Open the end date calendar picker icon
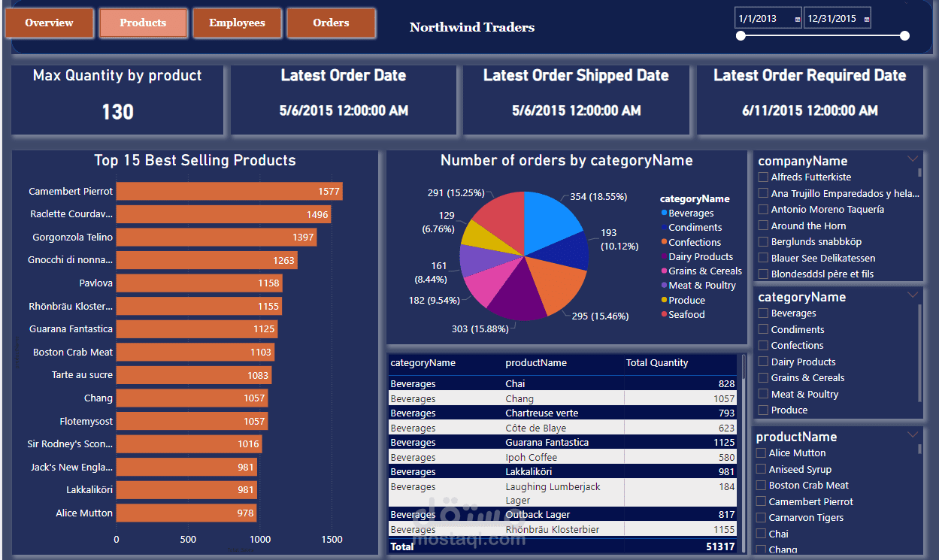 [x=866, y=20]
